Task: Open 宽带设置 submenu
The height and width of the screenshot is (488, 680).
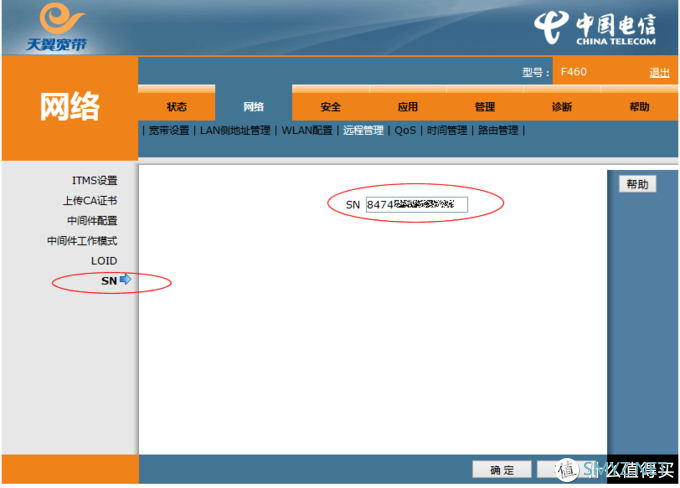Action: coord(169,130)
